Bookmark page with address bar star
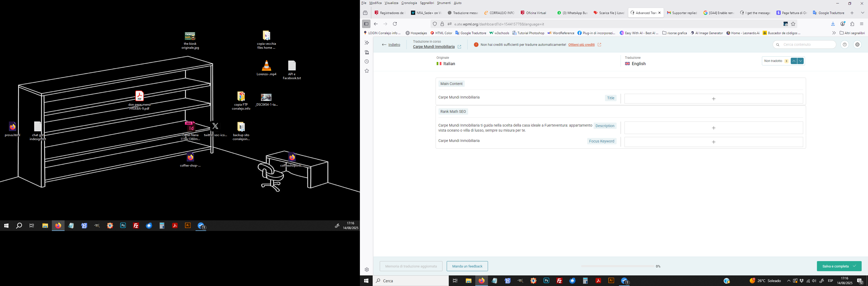Image resolution: width=868 pixels, height=286 pixels. point(793,24)
